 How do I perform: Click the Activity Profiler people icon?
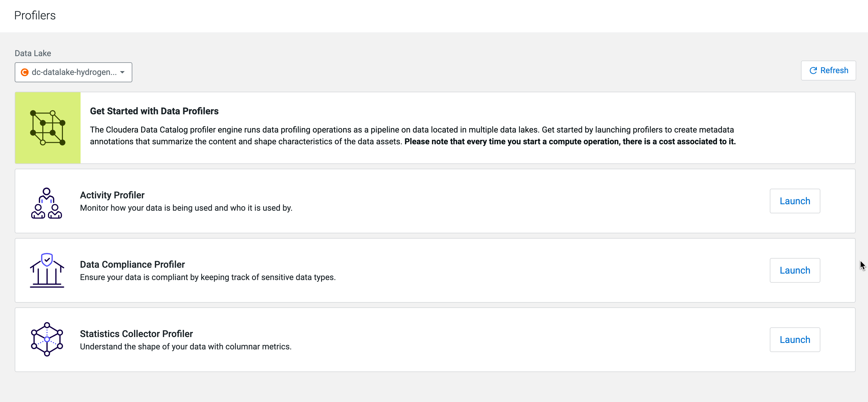pyautogui.click(x=46, y=203)
